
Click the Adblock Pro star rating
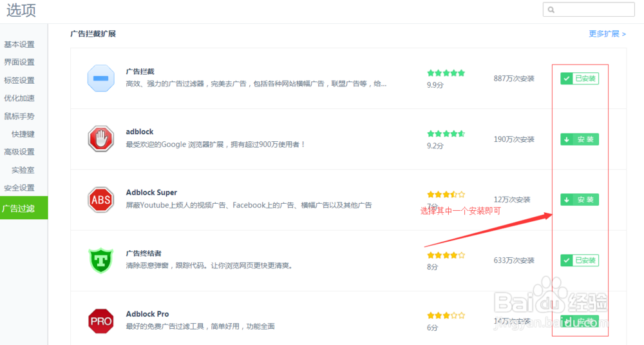pyautogui.click(x=446, y=315)
